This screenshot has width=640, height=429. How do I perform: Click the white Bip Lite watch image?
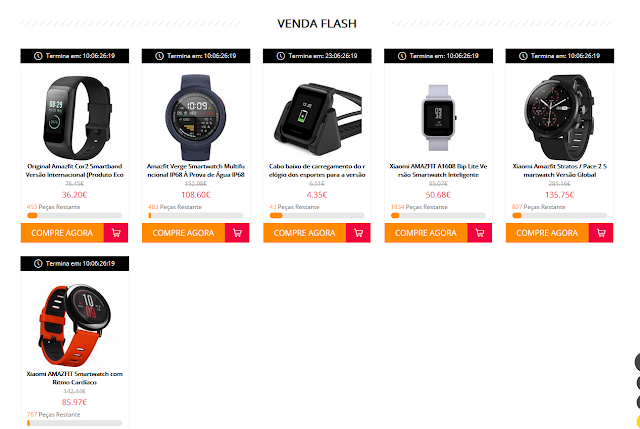click(438, 117)
